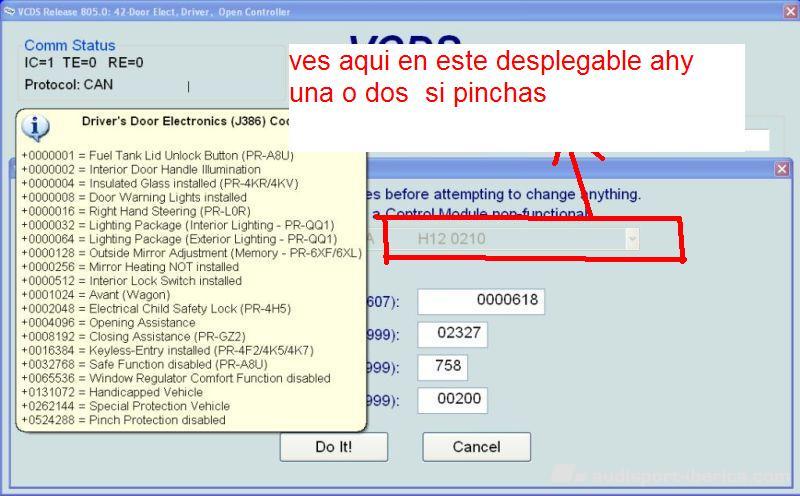Click the Cancel button
800x496 pixels.
pos(477,447)
